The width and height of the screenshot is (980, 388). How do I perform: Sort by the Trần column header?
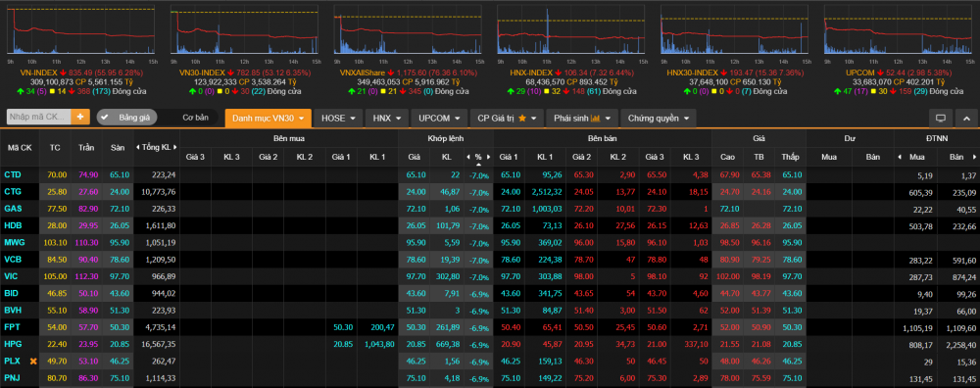tap(86, 147)
